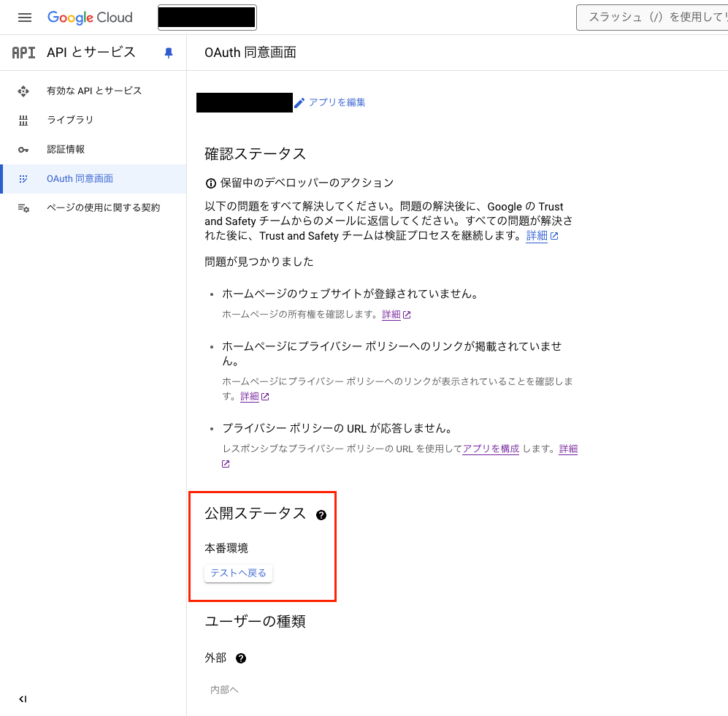Select OAuth 同意画面 sidebar item
The height and width of the screenshot is (716, 728).
[x=93, y=178]
